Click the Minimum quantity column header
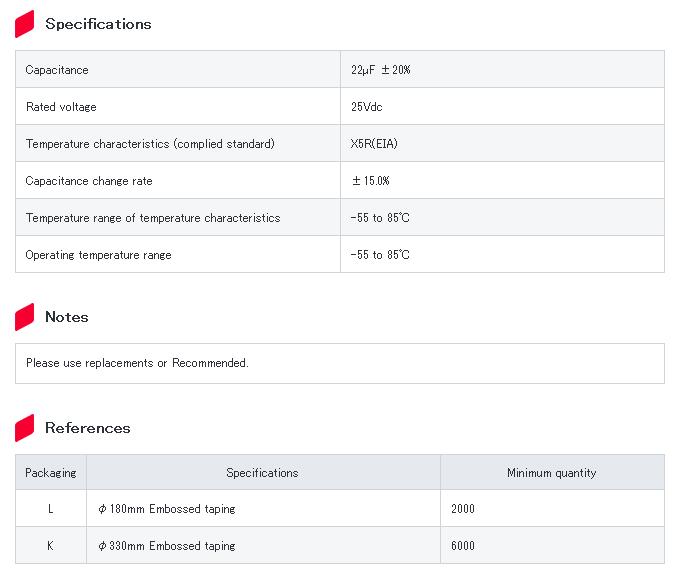Image resolution: width=681 pixels, height=579 pixels. click(x=551, y=473)
